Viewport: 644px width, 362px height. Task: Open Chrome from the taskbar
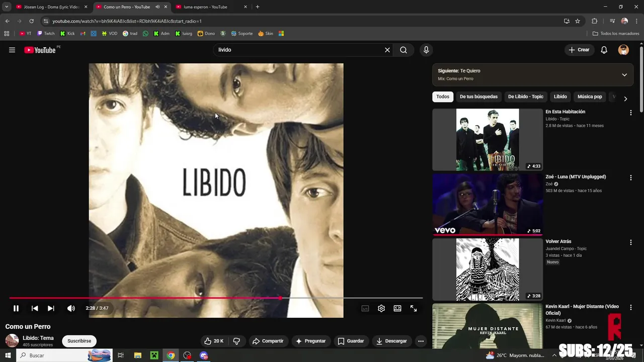[x=171, y=355]
